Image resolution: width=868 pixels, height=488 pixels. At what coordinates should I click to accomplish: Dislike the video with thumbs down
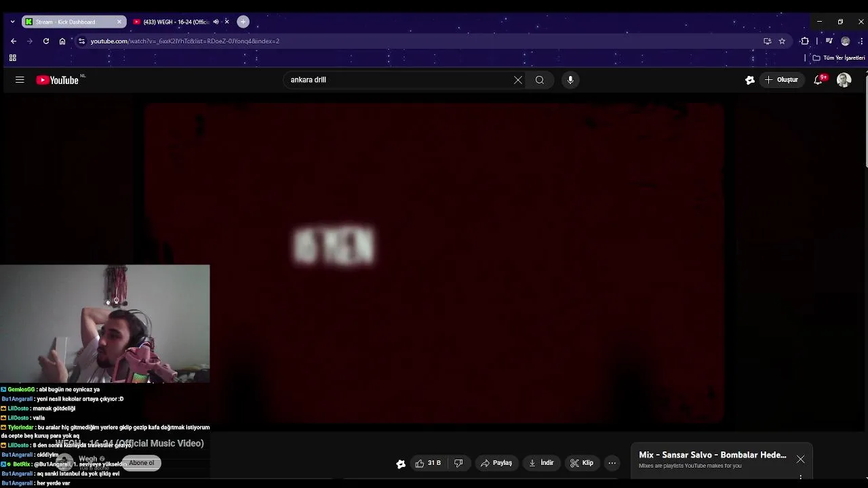pyautogui.click(x=458, y=463)
